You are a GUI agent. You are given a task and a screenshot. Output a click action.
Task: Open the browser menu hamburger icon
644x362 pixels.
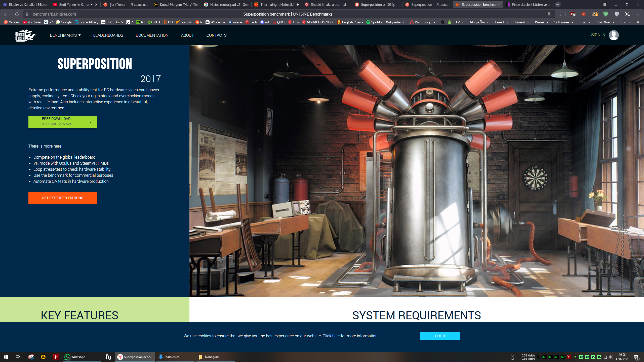(605, 5)
